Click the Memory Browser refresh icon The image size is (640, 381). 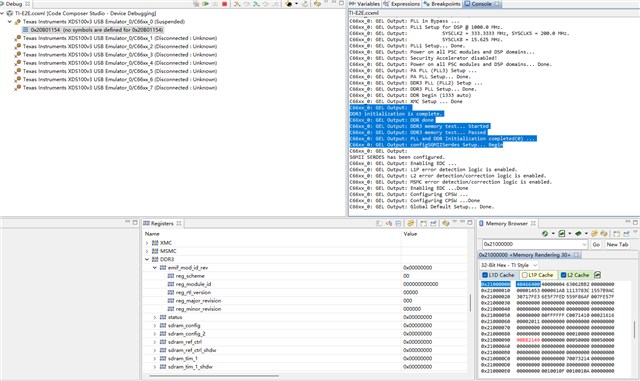click(x=545, y=234)
